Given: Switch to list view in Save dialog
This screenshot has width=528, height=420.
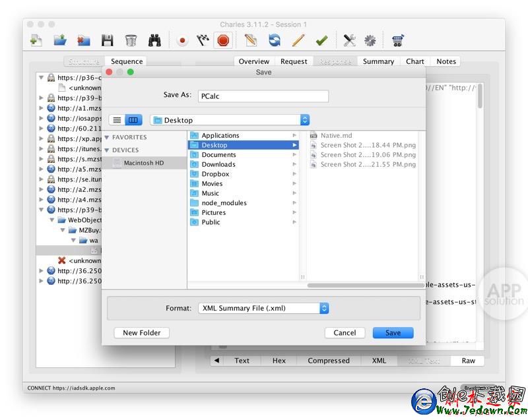Looking at the screenshot, I should tap(117, 120).
